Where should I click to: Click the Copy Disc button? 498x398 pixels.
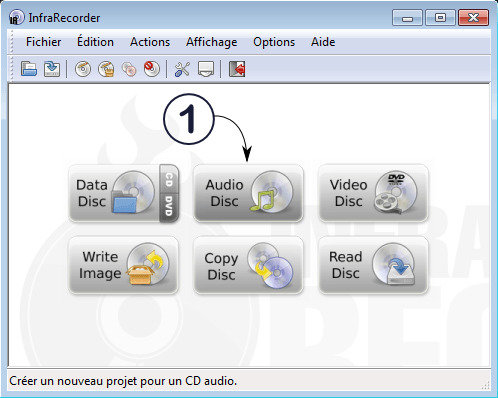pyautogui.click(x=248, y=265)
